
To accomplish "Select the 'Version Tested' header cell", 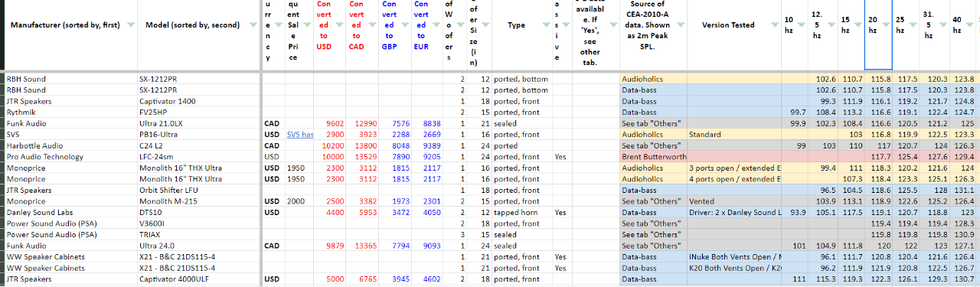I will click(x=733, y=35).
